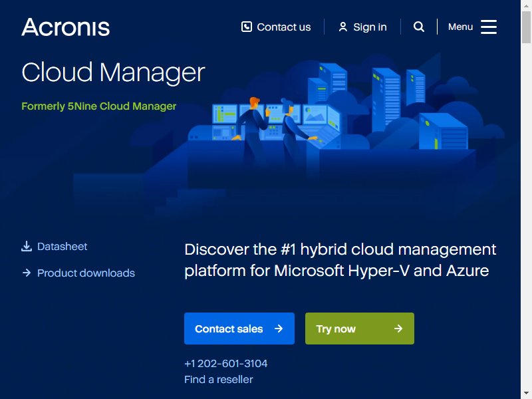The height and width of the screenshot is (399, 532).
Task: Click the Contact sales button
Action: [239, 329]
